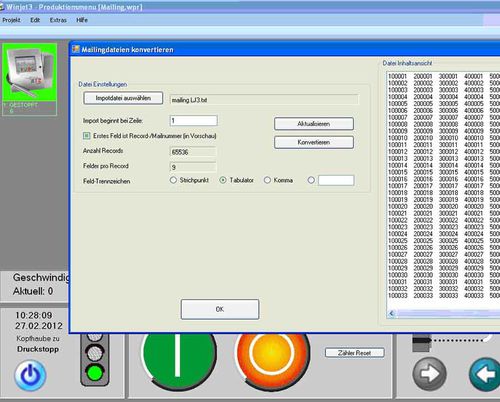This screenshot has width=500, height=402.
Task: Toggle Erstes Feld ist Record-/Mailnummer checkbox
Action: tap(87, 136)
